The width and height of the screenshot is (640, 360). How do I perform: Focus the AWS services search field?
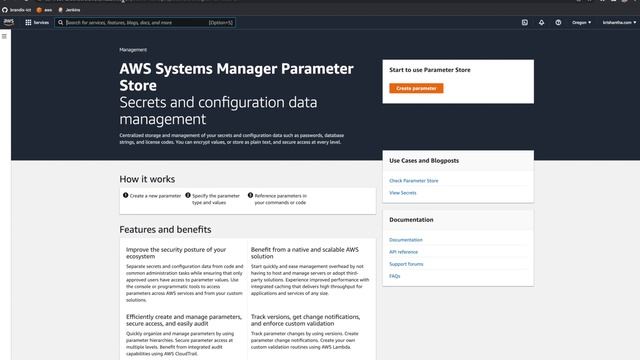click(x=145, y=22)
